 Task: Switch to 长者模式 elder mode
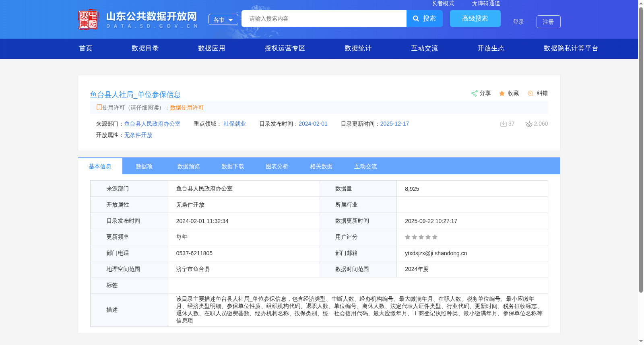443,3
